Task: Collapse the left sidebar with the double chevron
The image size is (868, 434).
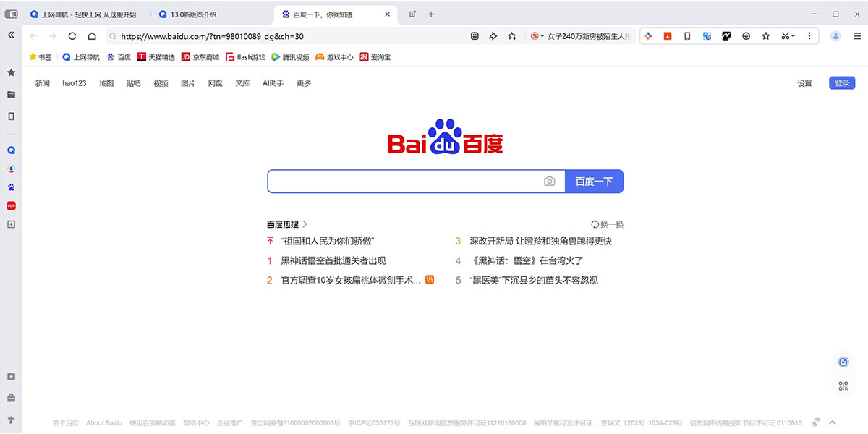Action: click(x=10, y=35)
